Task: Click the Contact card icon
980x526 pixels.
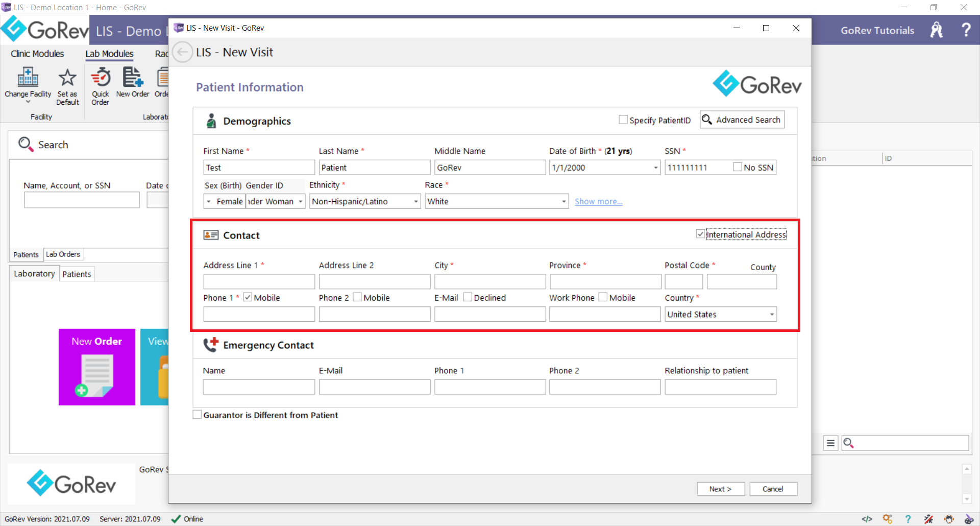Action: [x=211, y=235]
